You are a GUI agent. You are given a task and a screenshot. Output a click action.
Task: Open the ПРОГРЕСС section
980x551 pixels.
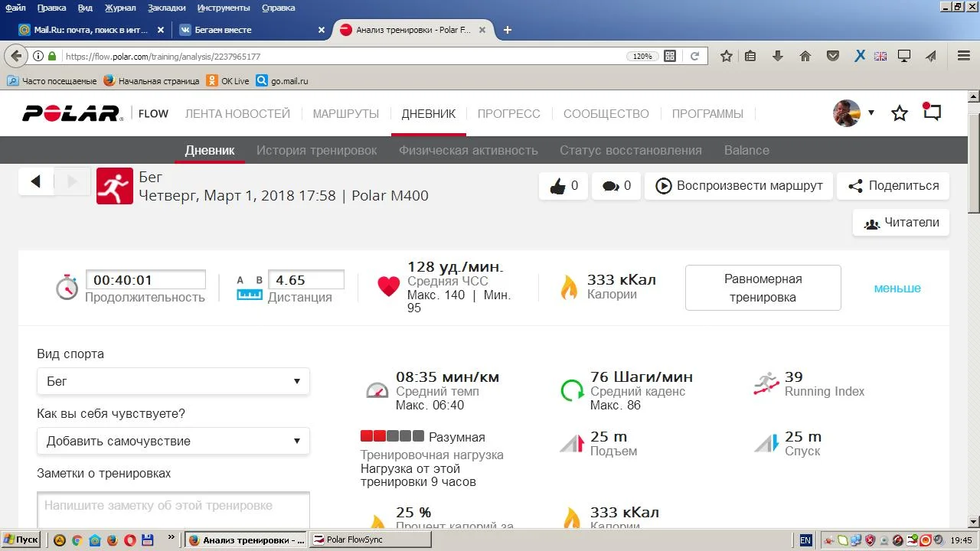(x=509, y=113)
